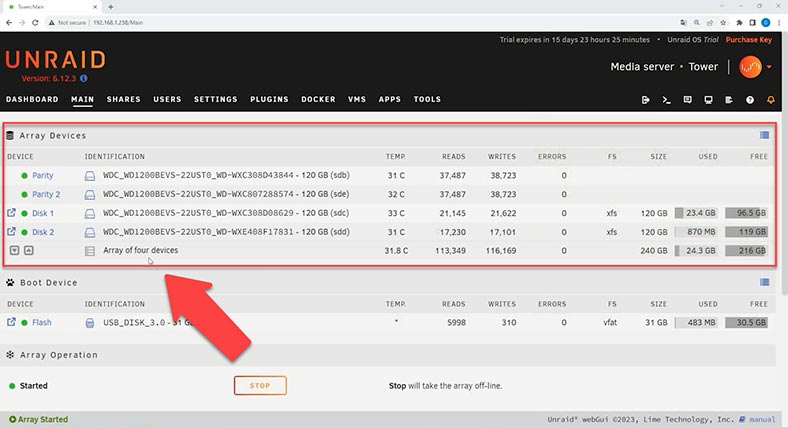The width and height of the screenshot is (788, 427).
Task: Open the Flash device link
Action: click(x=42, y=323)
